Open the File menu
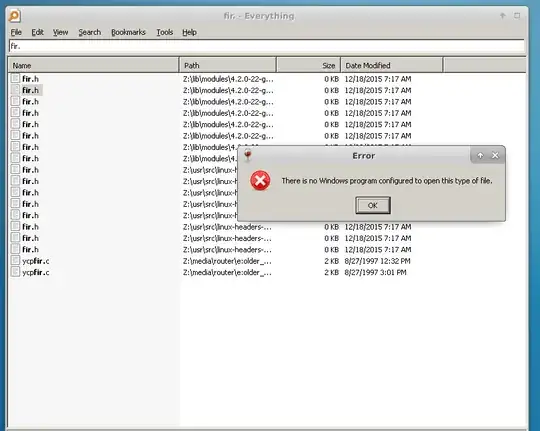 pyautogui.click(x=16, y=32)
